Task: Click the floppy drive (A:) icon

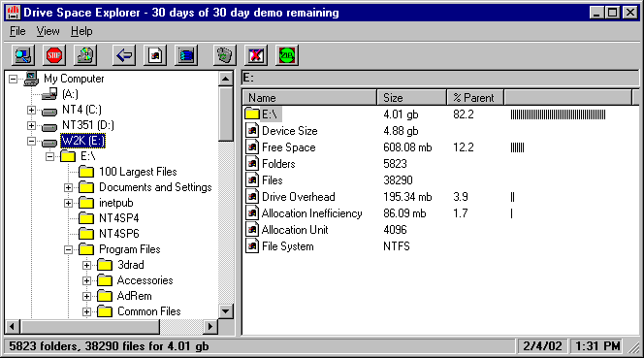Action: [49, 94]
